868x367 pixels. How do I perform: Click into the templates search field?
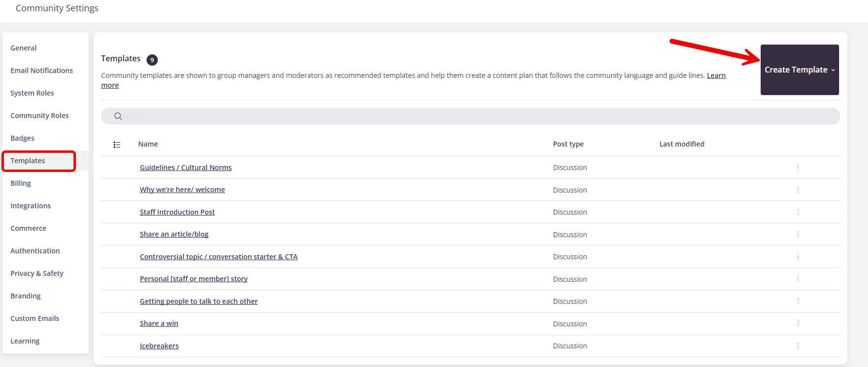coord(471,116)
